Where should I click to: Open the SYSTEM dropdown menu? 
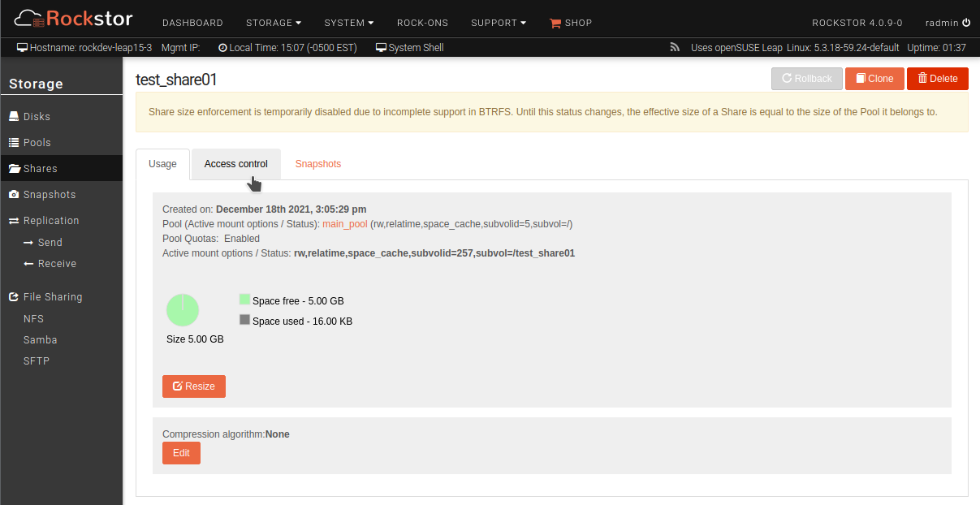click(349, 23)
